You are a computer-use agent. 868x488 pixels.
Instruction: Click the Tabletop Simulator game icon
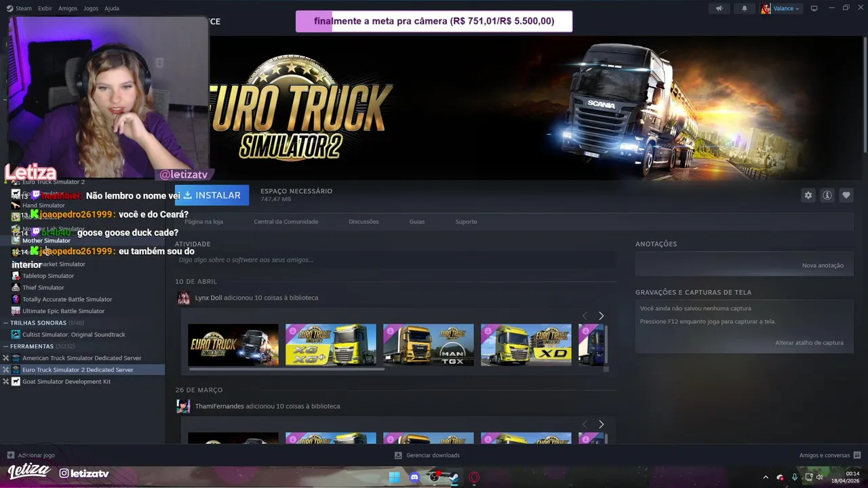[16, 276]
